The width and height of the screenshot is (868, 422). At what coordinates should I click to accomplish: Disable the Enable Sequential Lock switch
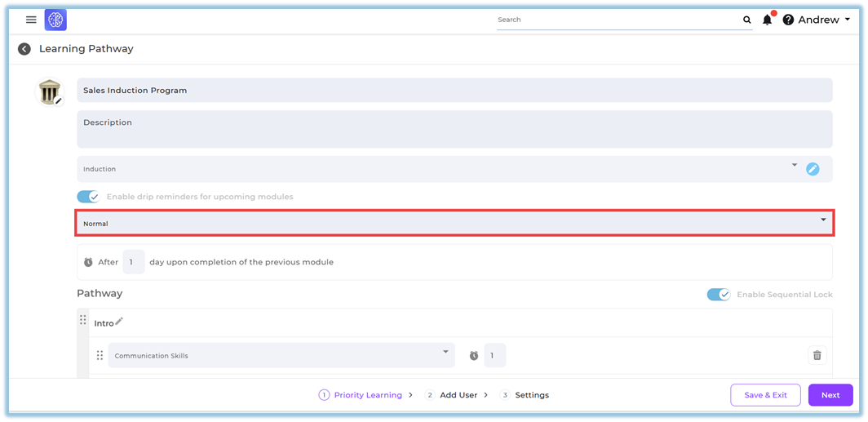pyautogui.click(x=718, y=295)
